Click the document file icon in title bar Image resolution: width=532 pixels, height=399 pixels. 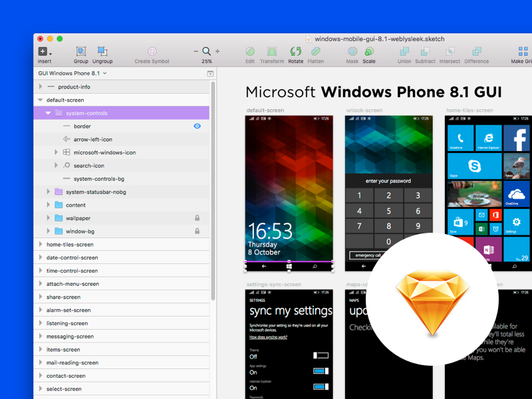tap(309, 39)
